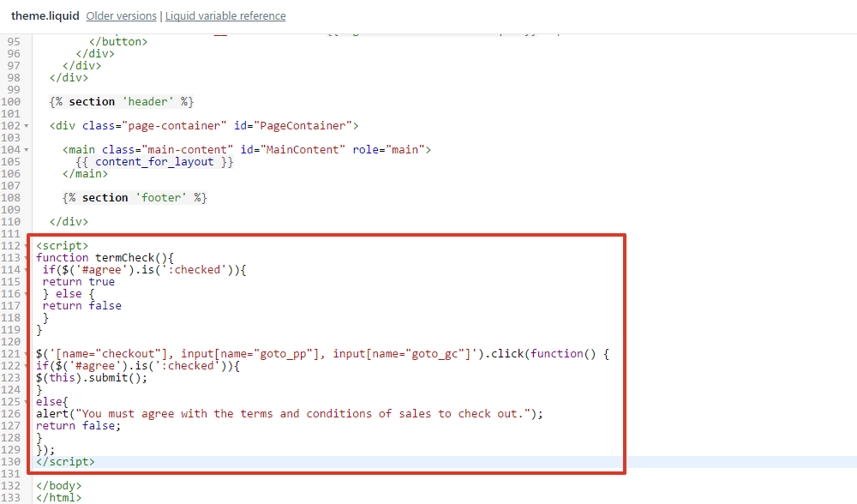Click the {{ content_for_layout }} line

[x=154, y=162]
